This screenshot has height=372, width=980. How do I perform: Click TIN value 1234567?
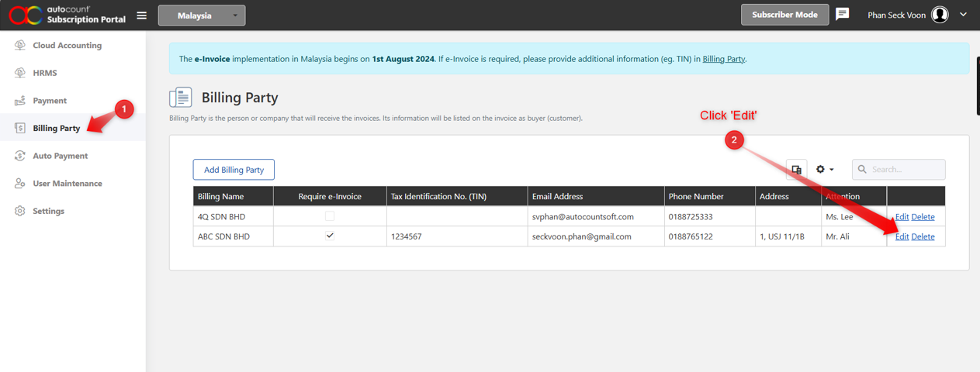pyautogui.click(x=406, y=236)
